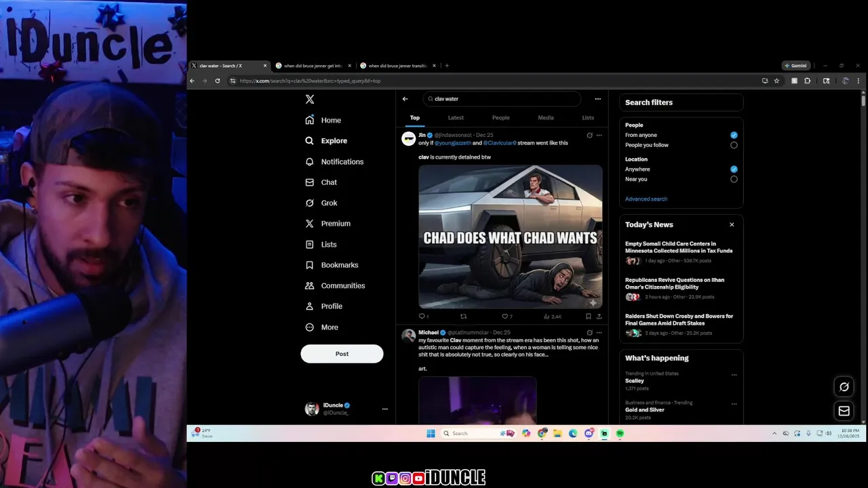Screen dimensions: 868x488
Task: Open more options for Gold and Silver trend
Action: coord(734,403)
